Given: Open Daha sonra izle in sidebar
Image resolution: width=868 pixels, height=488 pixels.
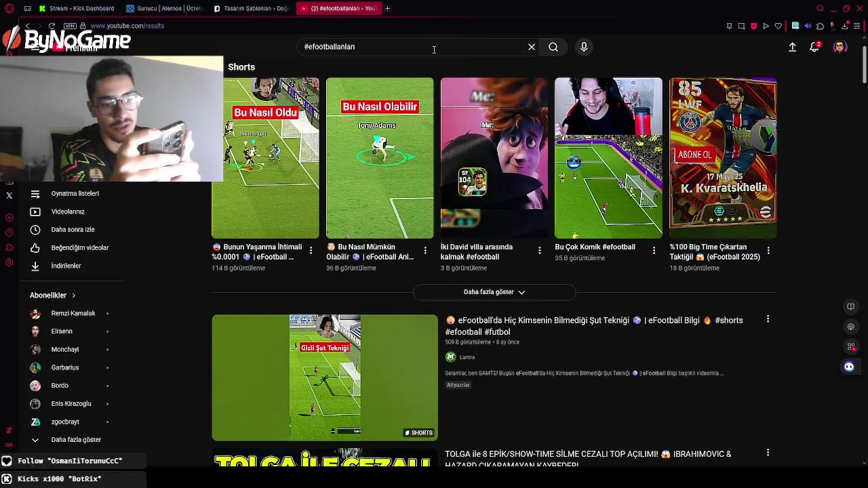Looking at the screenshot, I should click(71, 230).
